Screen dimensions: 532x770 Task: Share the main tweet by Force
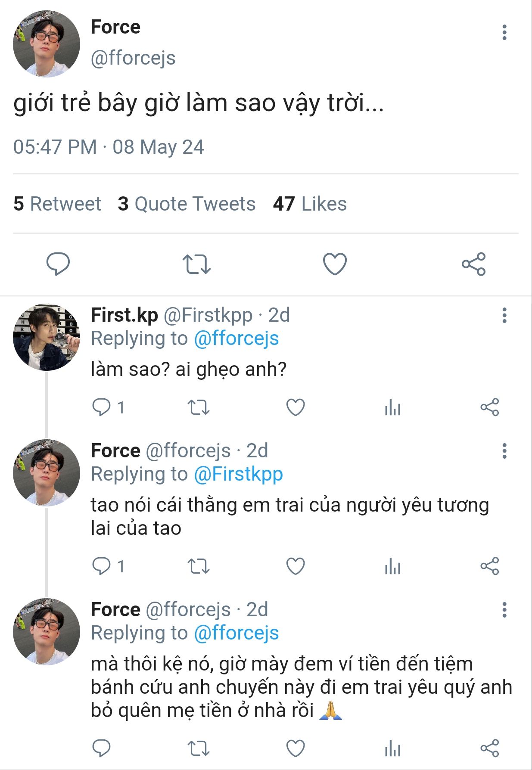pos(473,264)
